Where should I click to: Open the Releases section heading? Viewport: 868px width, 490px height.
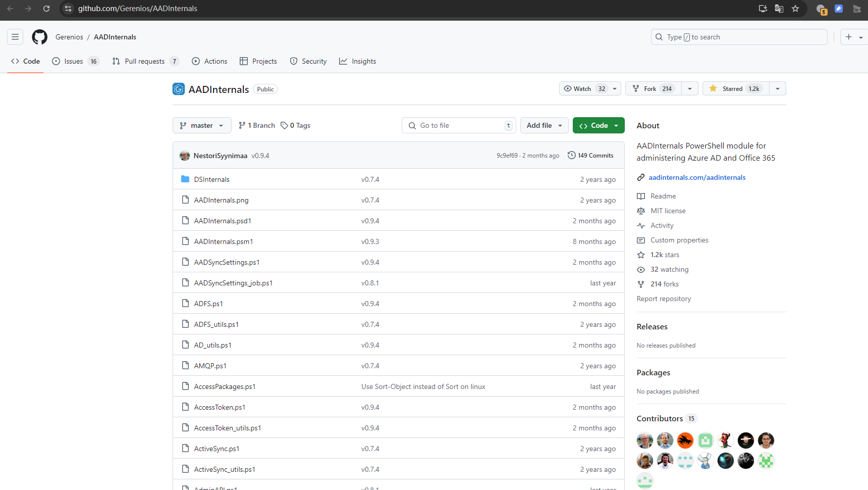point(652,327)
